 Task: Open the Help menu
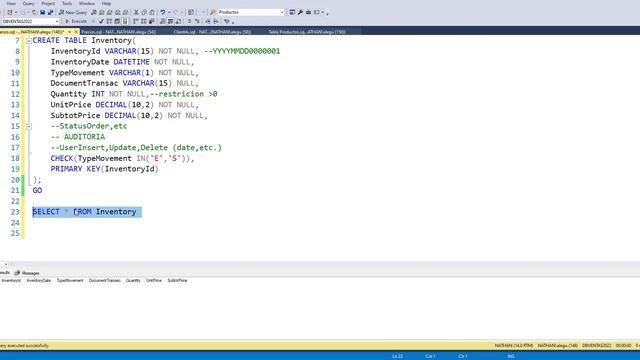pos(106,3)
